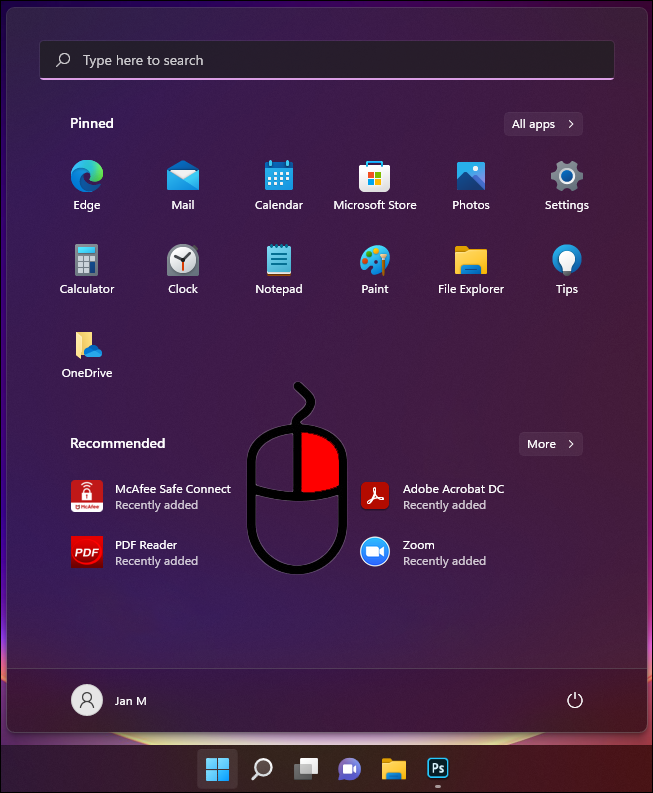This screenshot has width=653, height=793.
Task: Open the Chat app on the taskbar
Action: 350,769
